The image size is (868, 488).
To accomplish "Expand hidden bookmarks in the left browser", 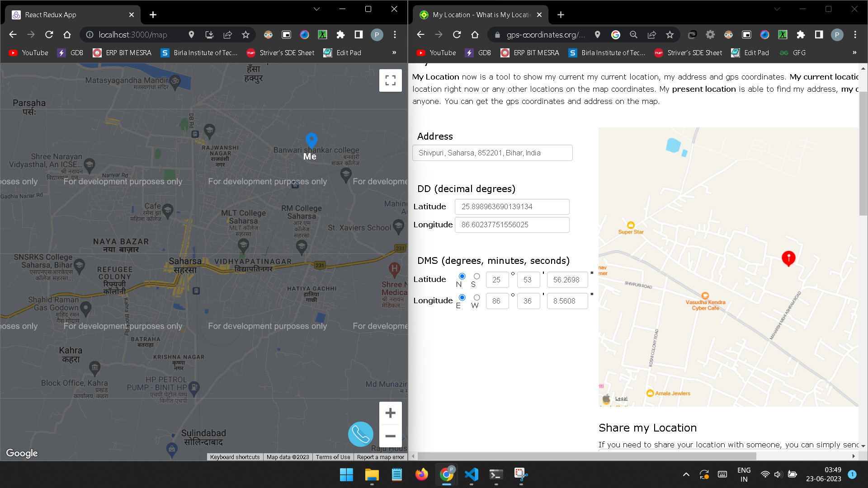I will pos(394,53).
